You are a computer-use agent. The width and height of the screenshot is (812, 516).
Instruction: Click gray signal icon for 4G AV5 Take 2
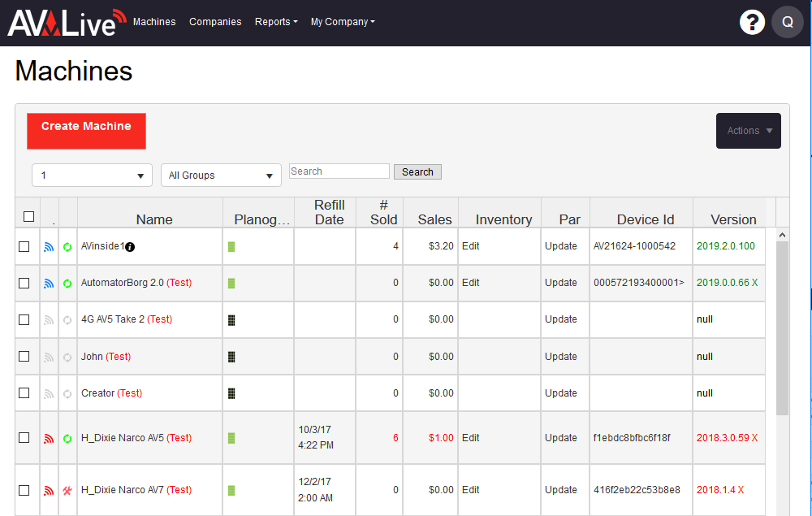[x=49, y=320]
